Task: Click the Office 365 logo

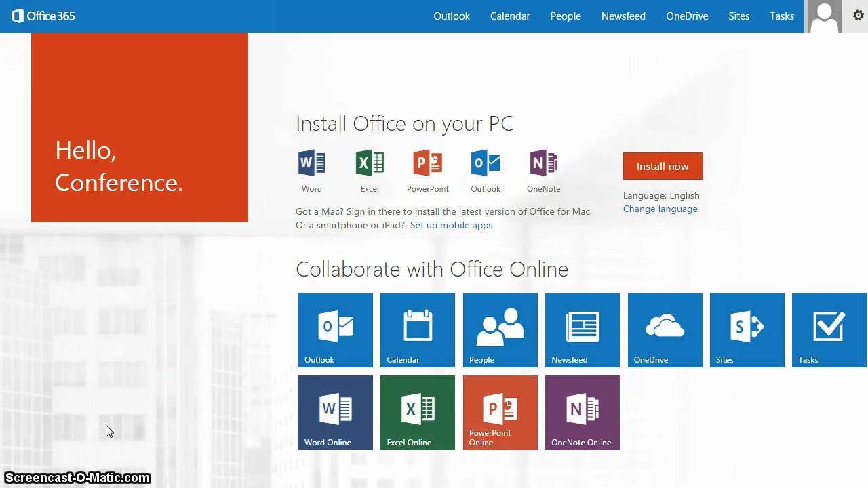Action: click(x=43, y=16)
